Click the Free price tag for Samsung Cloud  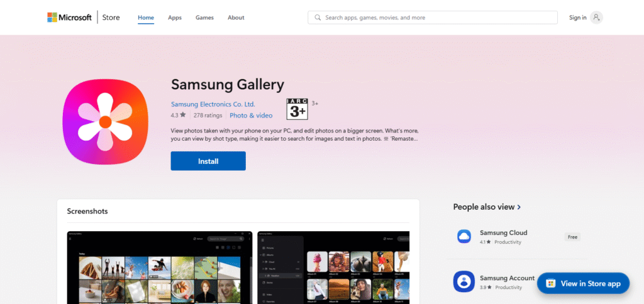(x=572, y=237)
